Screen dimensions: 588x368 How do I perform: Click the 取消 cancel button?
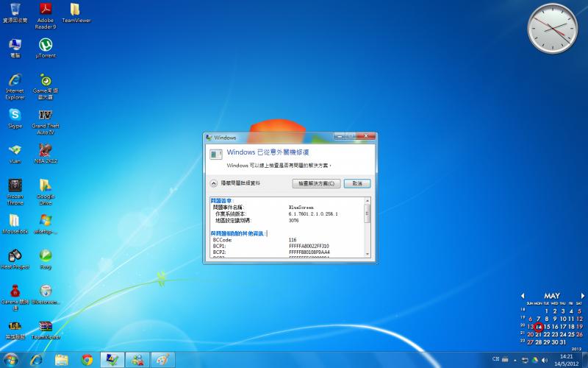[x=357, y=183]
